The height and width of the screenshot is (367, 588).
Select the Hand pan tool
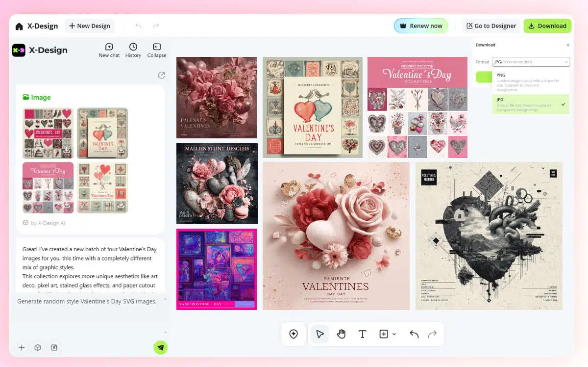coord(341,334)
